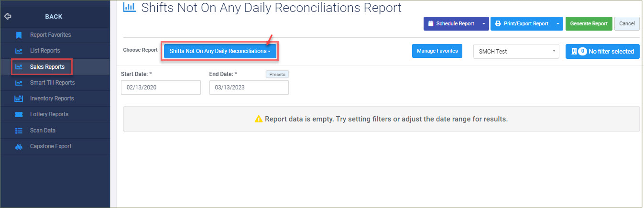Click the Manage Favorites button
Viewport: 644px width, 208px height.
[437, 51]
